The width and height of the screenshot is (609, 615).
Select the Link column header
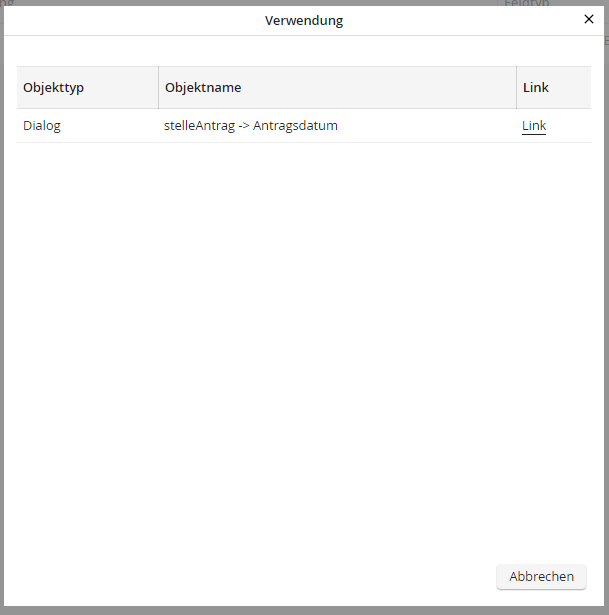pos(536,88)
